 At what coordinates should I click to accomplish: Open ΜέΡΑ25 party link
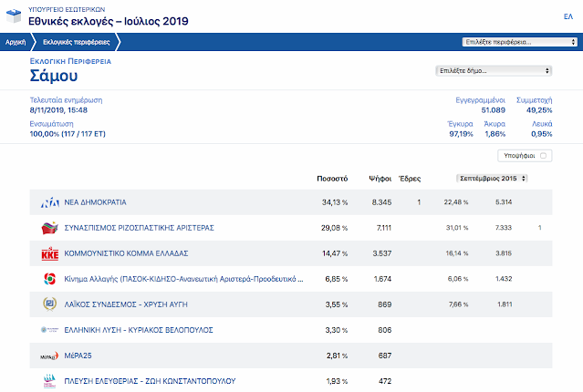pos(78,356)
